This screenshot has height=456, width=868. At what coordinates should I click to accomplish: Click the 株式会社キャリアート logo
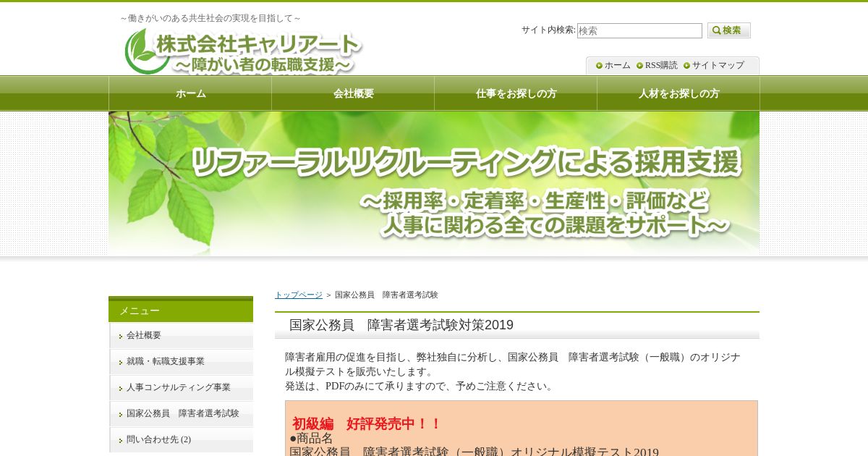tap(243, 51)
